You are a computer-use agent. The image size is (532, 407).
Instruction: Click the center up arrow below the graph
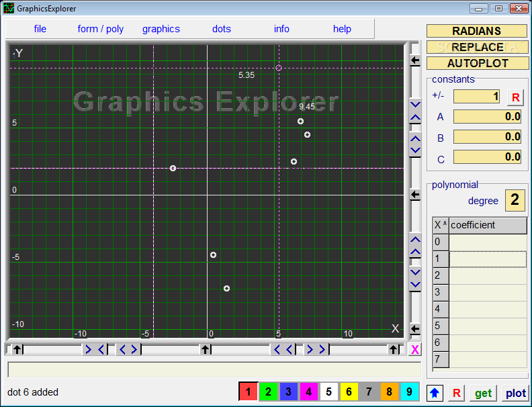click(x=205, y=349)
